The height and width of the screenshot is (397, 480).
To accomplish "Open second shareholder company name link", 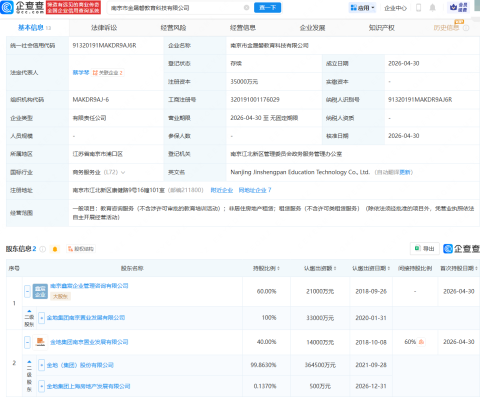I will pos(89,342).
